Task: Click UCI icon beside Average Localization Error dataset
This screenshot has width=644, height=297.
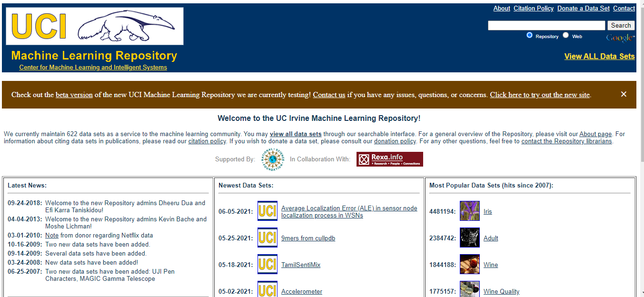Action: click(x=268, y=211)
